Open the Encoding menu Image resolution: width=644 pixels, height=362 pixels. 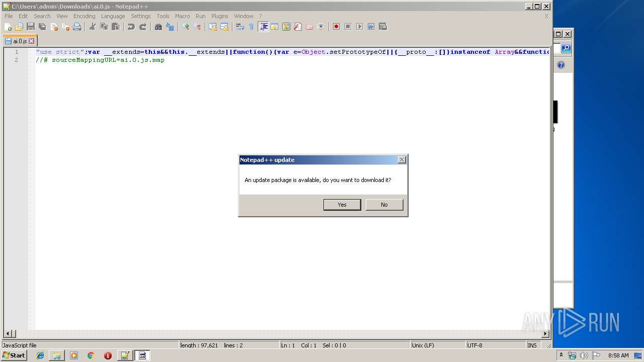(85, 16)
